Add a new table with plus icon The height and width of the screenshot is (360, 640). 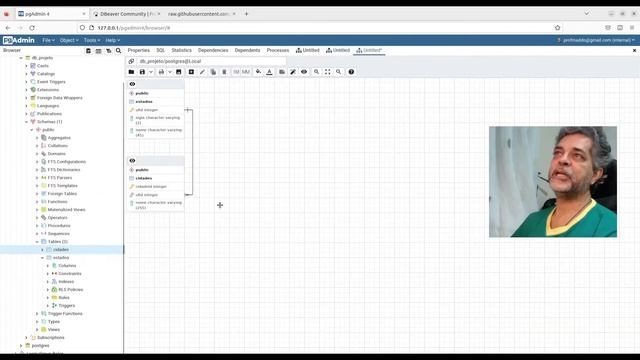coord(191,72)
